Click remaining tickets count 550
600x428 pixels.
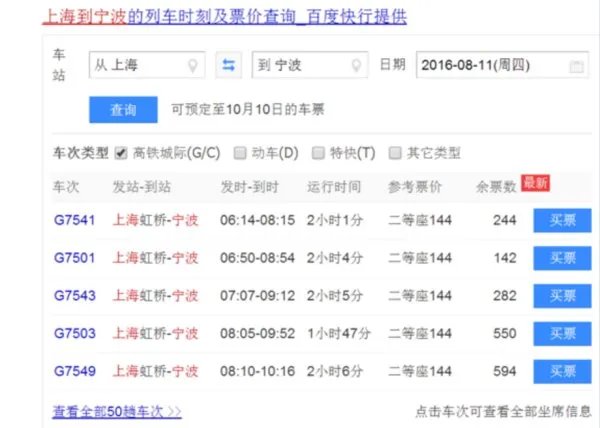(505, 334)
